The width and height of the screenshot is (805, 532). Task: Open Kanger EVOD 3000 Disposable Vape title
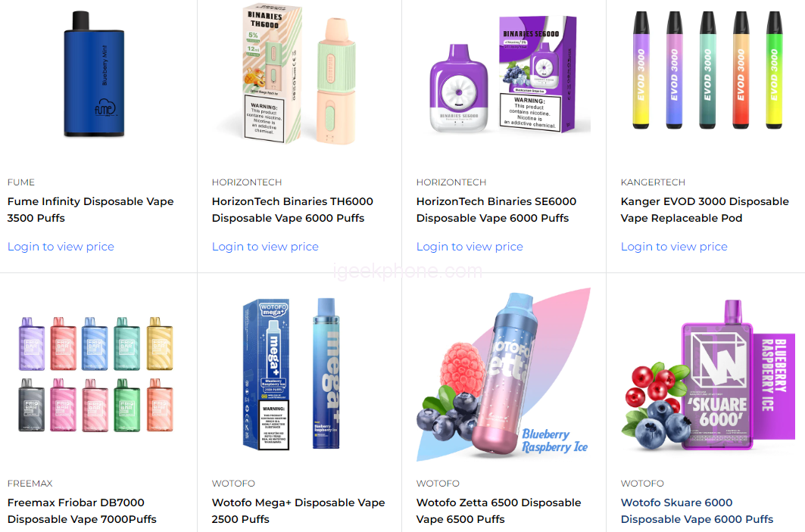pos(705,210)
